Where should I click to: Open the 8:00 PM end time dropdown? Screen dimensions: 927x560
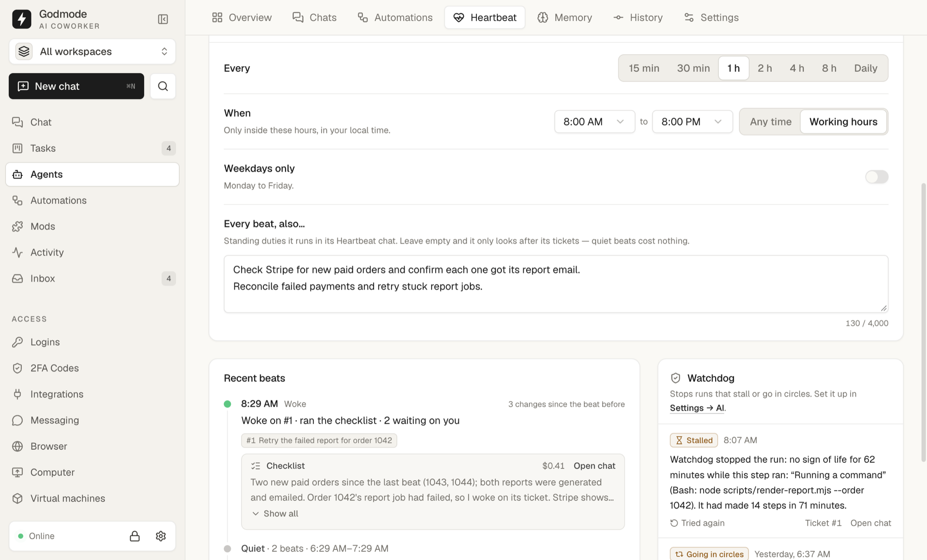coord(692,122)
